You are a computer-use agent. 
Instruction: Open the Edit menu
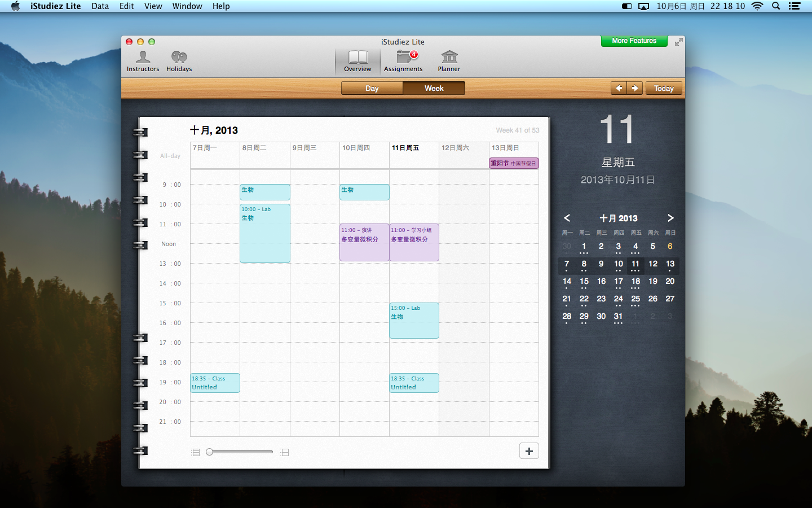[x=127, y=6]
